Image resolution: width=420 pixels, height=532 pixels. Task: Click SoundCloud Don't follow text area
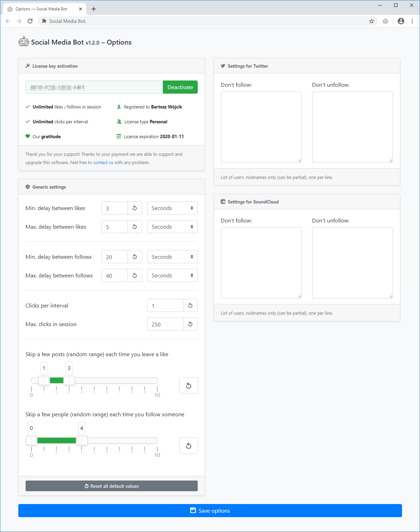[x=261, y=263]
